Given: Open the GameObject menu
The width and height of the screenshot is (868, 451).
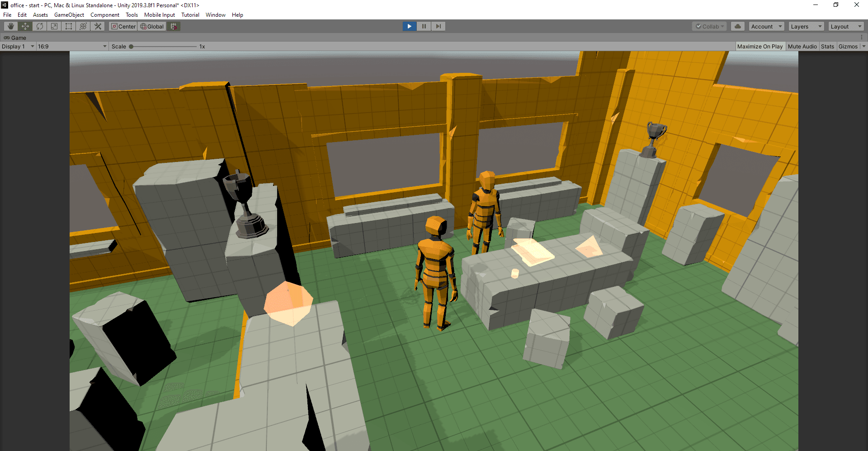Looking at the screenshot, I should point(69,14).
